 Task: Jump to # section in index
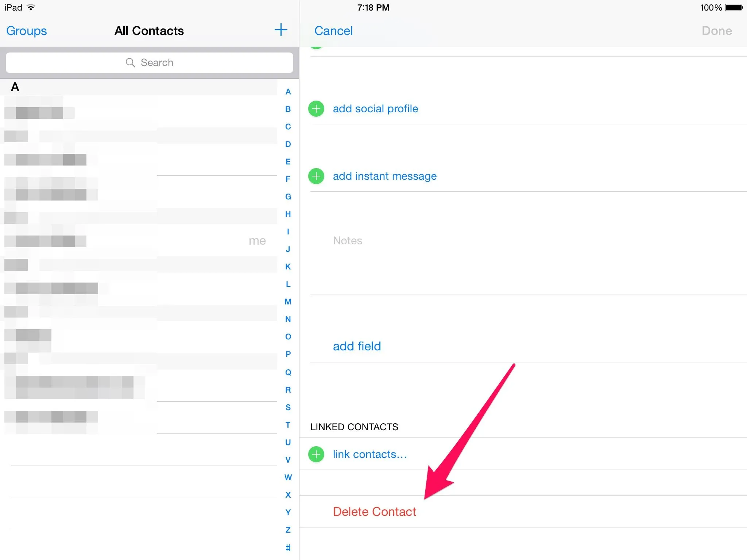288,547
